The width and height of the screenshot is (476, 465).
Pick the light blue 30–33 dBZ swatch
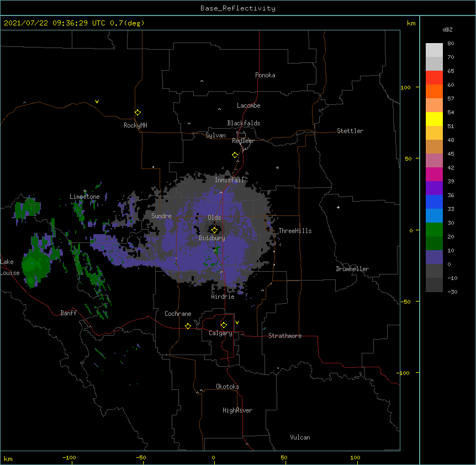[434, 216]
